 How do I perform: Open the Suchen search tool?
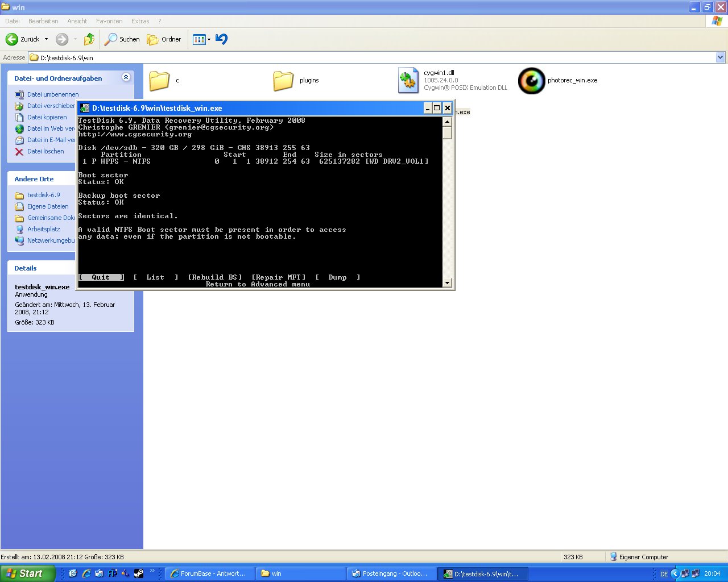[x=122, y=39]
